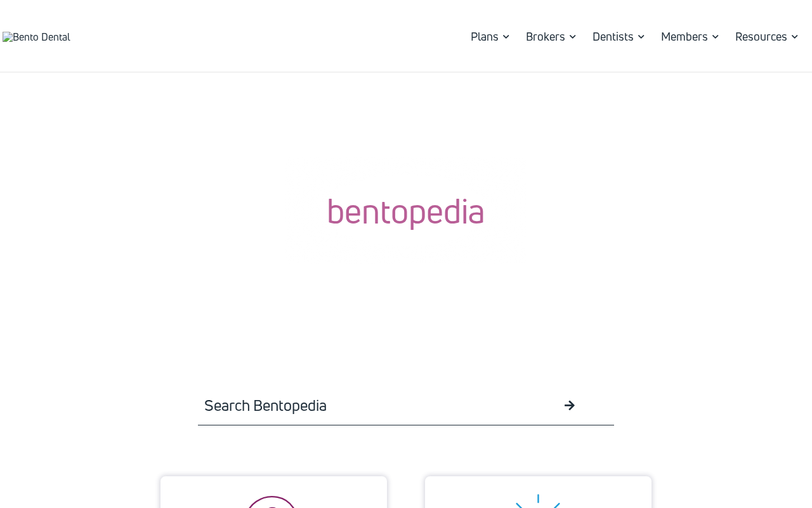The width and height of the screenshot is (812, 508).
Task: Focus the Search Bentopedia field
Action: pyautogui.click(x=377, y=405)
